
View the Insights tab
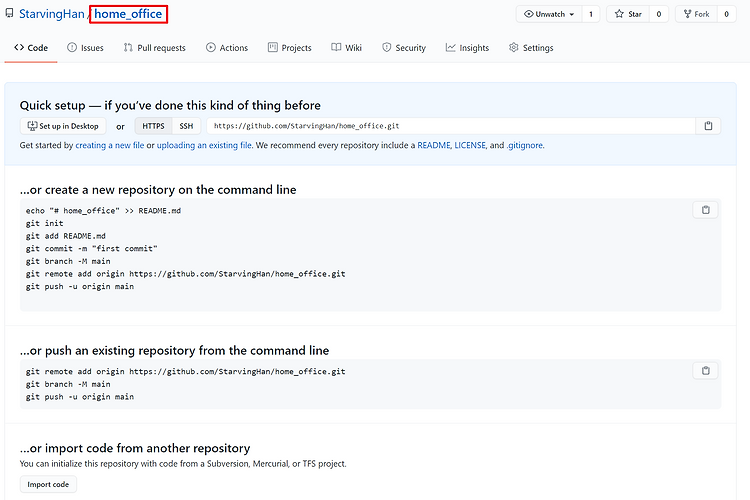(x=467, y=48)
